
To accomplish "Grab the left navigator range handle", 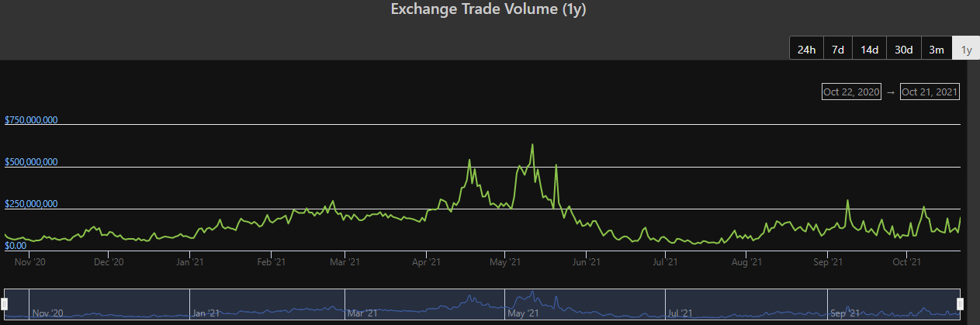I will coord(5,303).
